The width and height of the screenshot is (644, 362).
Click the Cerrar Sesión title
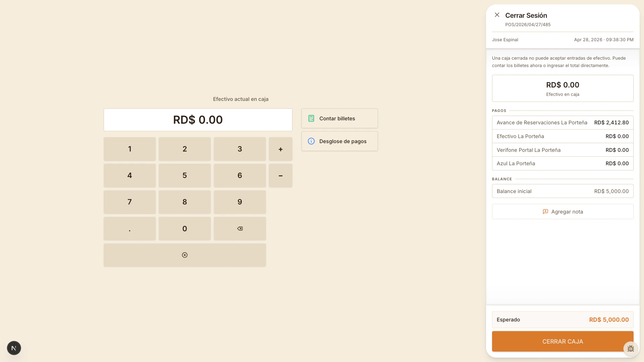pyautogui.click(x=526, y=15)
